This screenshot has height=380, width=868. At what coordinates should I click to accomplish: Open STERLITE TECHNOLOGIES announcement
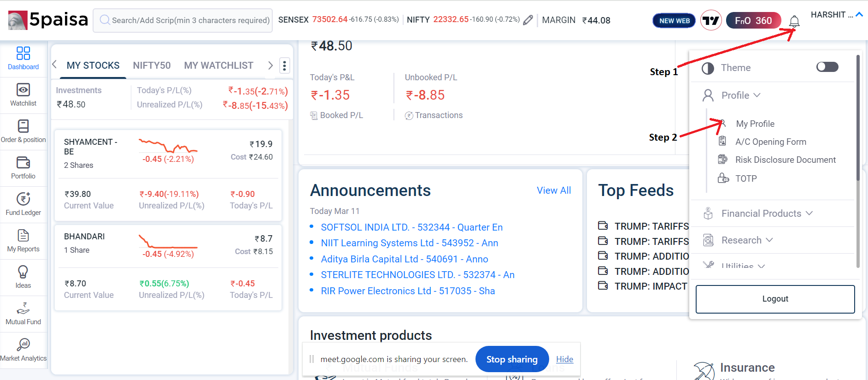(x=417, y=275)
